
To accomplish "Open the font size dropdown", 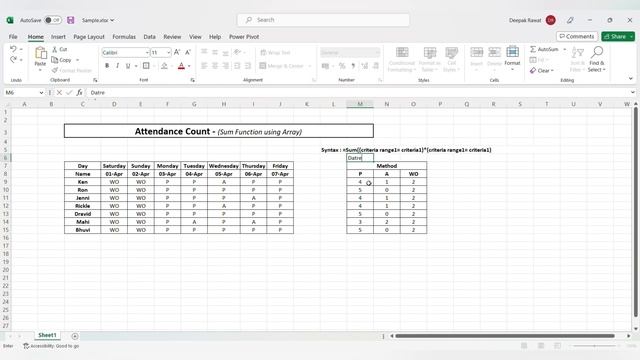I will [x=168, y=53].
